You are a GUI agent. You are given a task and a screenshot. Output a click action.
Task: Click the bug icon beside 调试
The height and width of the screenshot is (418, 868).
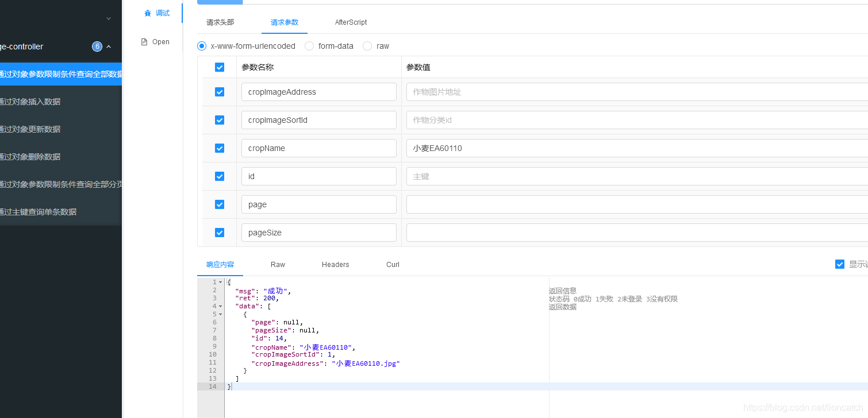[148, 13]
